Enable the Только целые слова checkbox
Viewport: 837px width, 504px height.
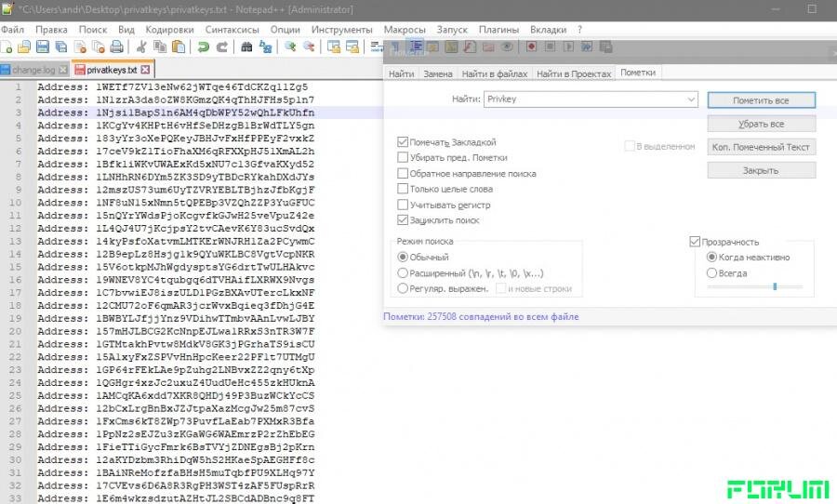point(403,189)
